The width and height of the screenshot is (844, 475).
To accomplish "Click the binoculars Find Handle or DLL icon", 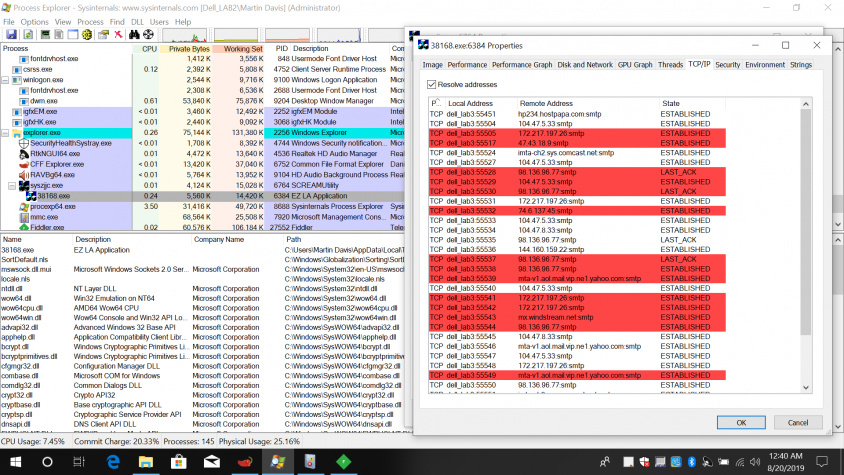I will pos(134,35).
